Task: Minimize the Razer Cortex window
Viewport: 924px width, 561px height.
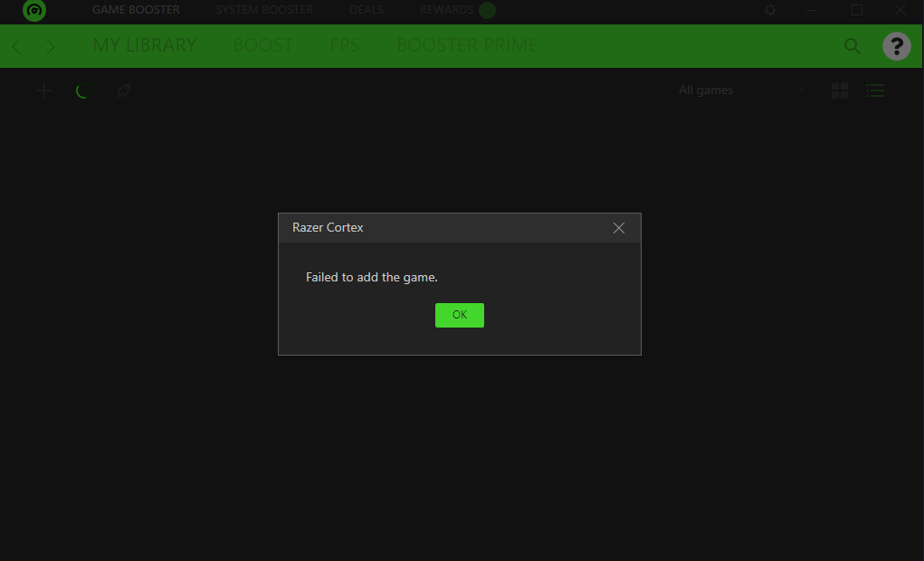Action: (x=812, y=10)
